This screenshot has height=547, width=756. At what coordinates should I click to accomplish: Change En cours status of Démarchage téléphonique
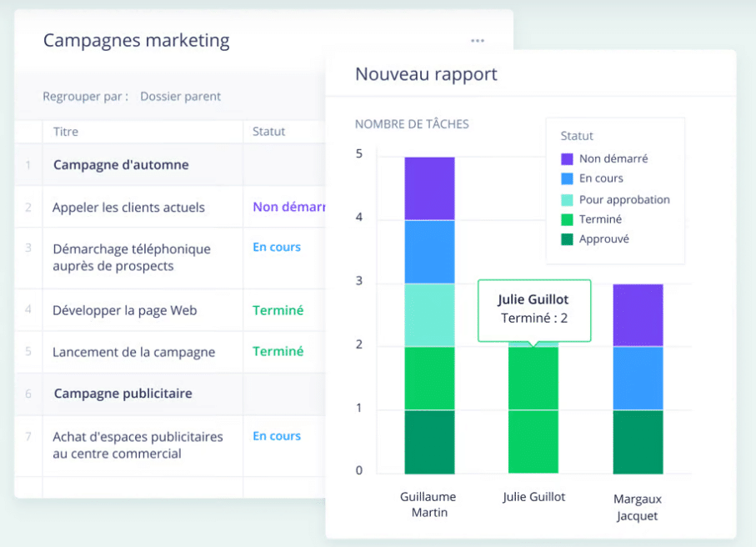tap(277, 248)
